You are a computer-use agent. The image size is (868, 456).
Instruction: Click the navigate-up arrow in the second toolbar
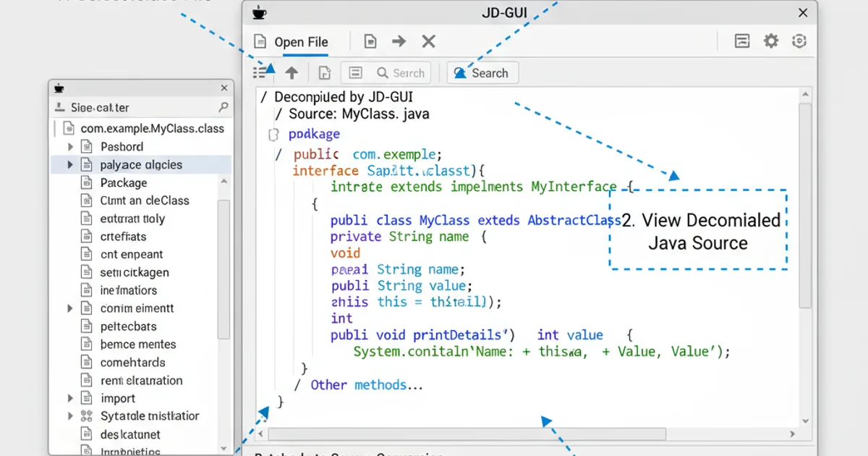[x=290, y=72]
